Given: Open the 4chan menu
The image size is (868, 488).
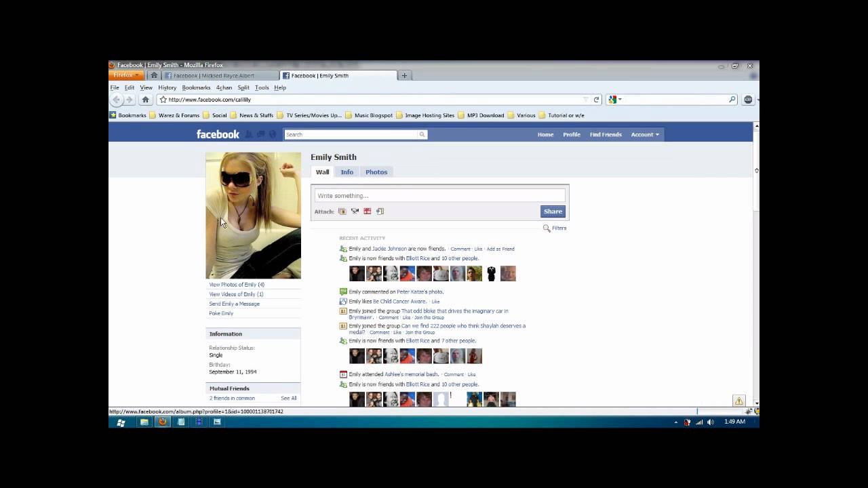Looking at the screenshot, I should (x=224, y=87).
